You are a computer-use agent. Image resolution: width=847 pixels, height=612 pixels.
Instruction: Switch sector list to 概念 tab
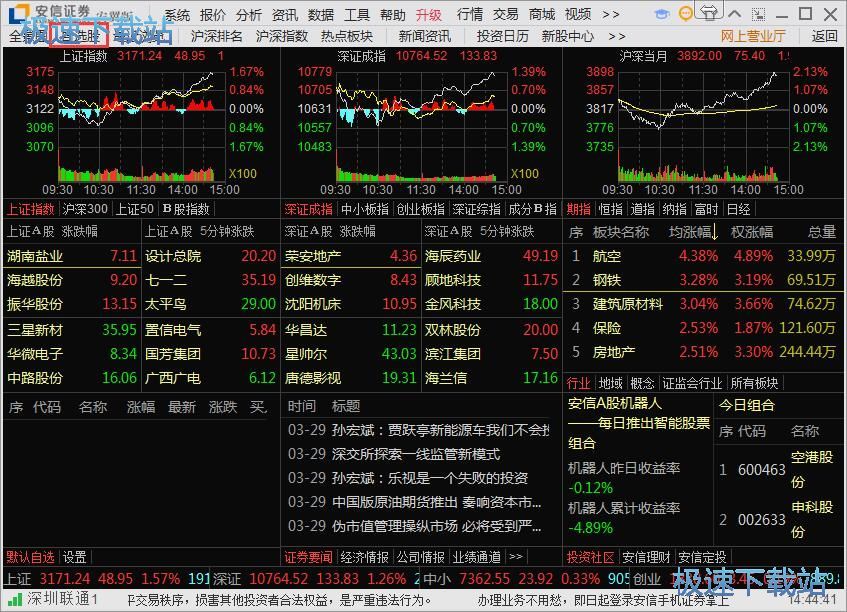(642, 383)
